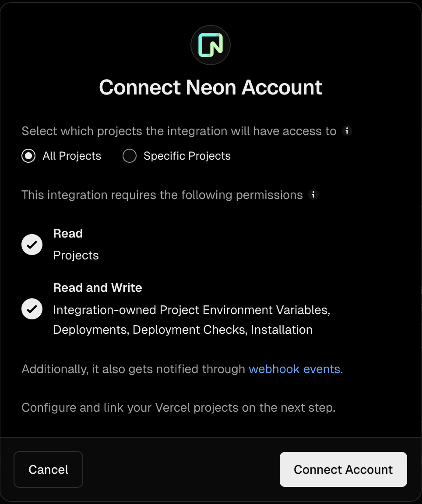Click the Connect Neon Account title
Screen dimensions: 422x504
tap(211, 87)
